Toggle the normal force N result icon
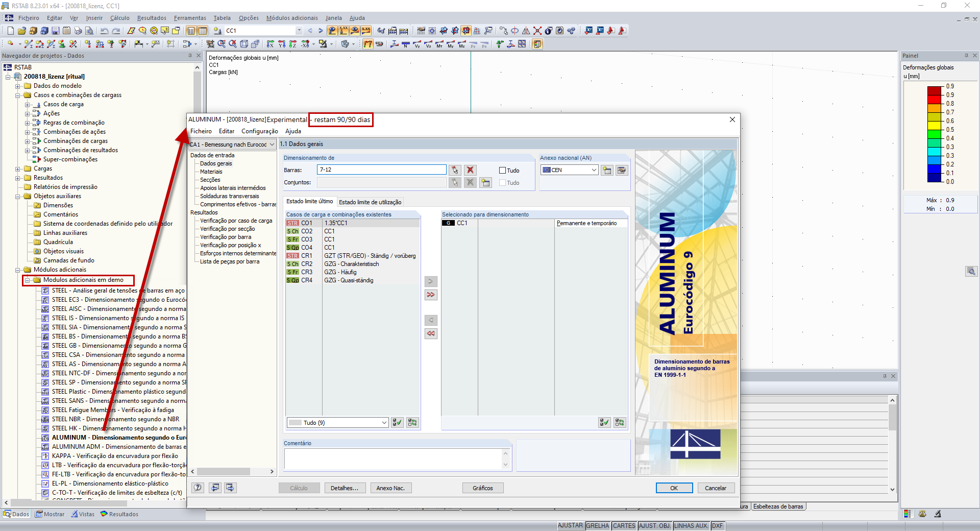Viewport: 980px width, 531px height. pos(406,44)
